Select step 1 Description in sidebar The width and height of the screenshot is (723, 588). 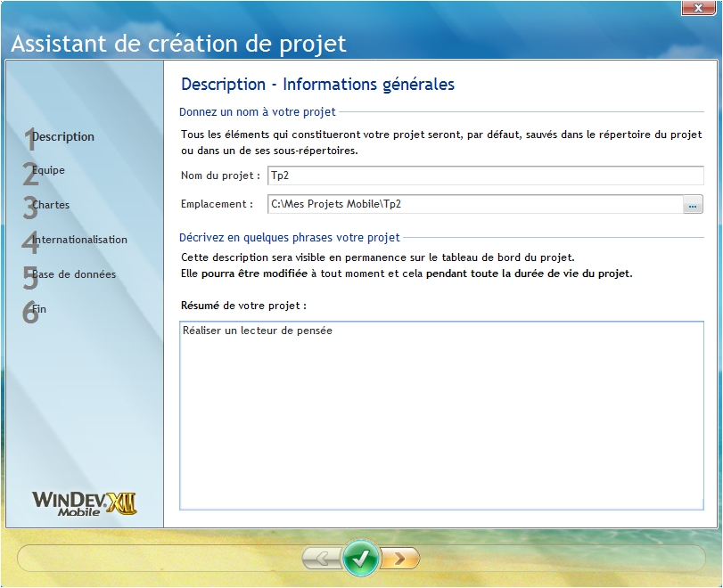[59, 137]
